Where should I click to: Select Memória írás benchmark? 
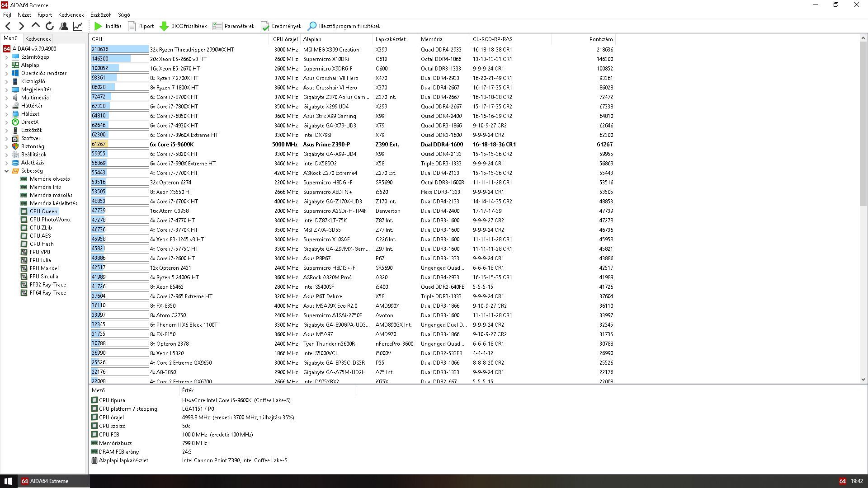[45, 187]
